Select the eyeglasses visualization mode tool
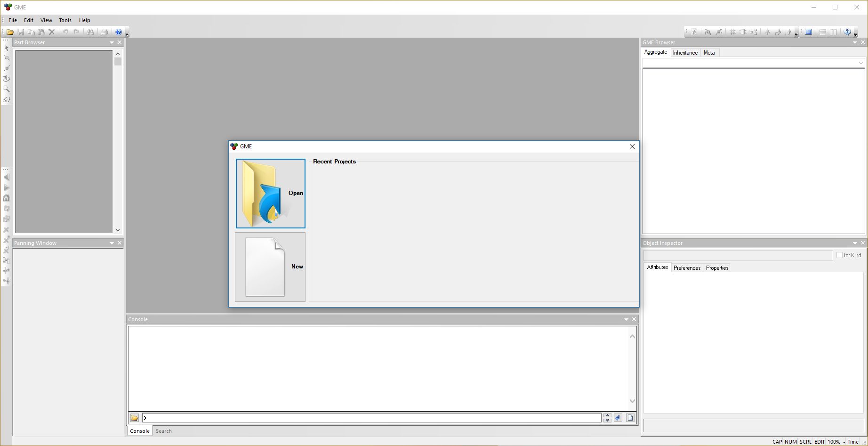This screenshot has height=446, width=868. [7, 99]
